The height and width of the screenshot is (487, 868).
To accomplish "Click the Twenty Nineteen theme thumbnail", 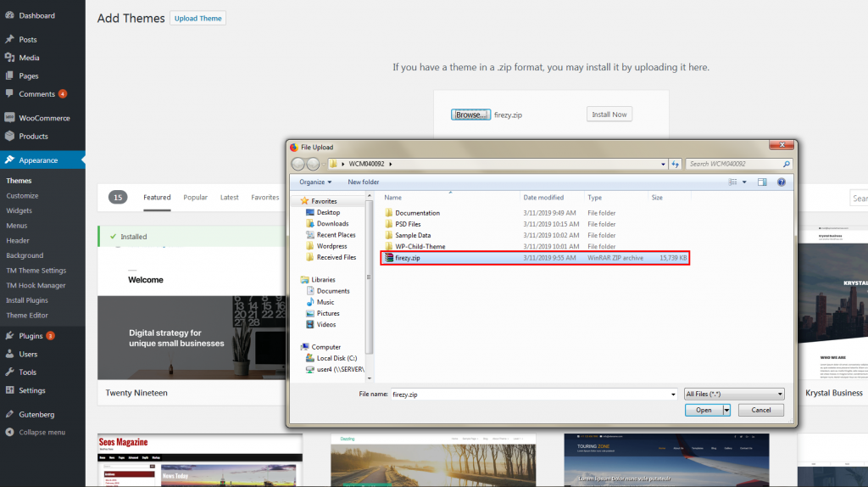I will [192, 313].
